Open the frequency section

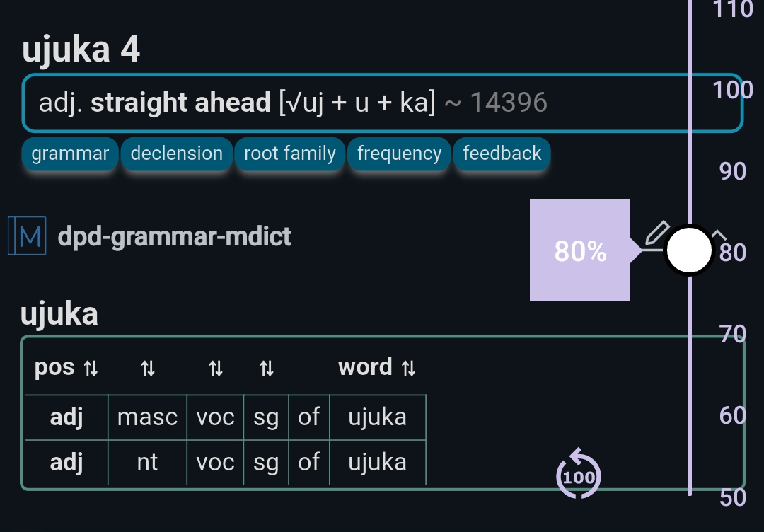(399, 154)
